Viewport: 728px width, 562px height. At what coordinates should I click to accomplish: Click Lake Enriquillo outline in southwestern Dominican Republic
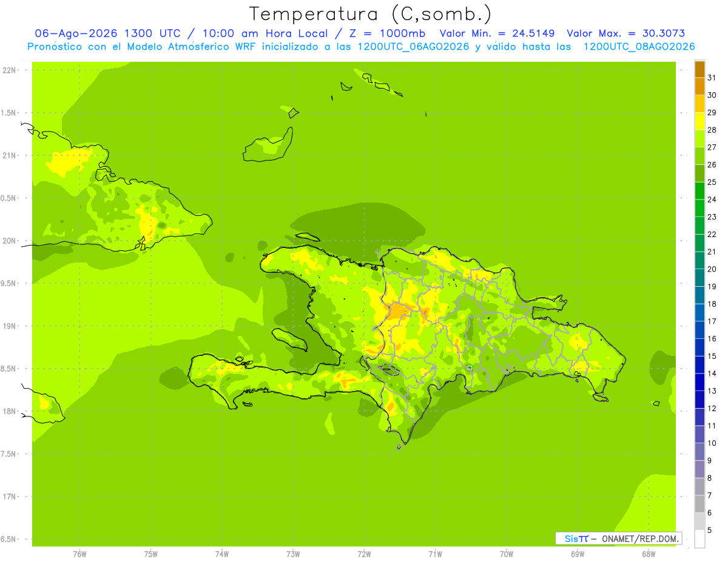point(387,369)
